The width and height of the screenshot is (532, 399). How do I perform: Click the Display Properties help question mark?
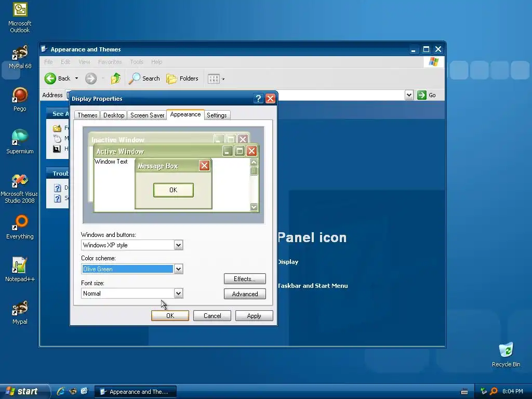click(258, 98)
